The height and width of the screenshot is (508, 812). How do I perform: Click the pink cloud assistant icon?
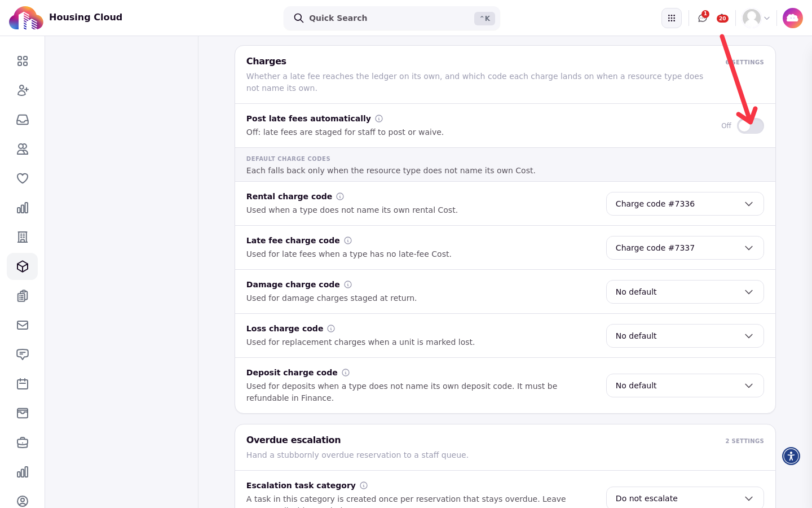(793, 18)
